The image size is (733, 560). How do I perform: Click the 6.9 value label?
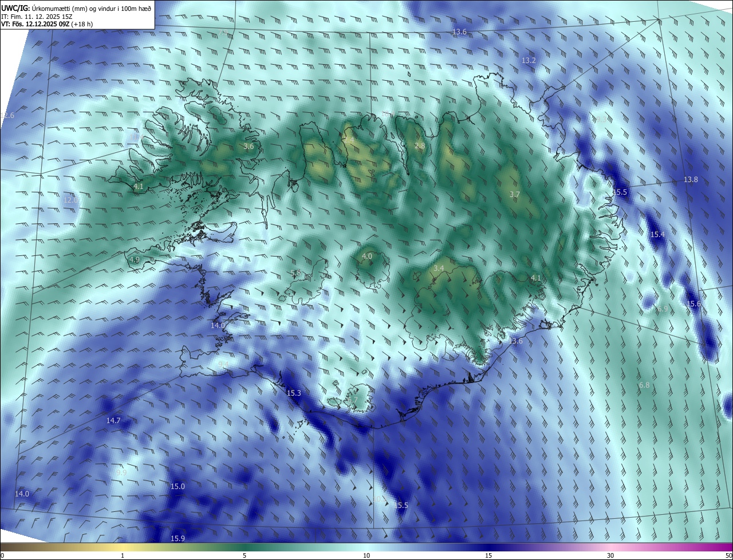click(x=662, y=309)
